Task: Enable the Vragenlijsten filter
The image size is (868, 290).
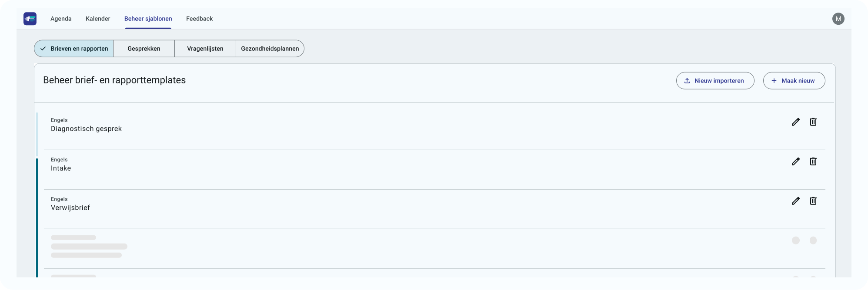Action: pyautogui.click(x=205, y=49)
